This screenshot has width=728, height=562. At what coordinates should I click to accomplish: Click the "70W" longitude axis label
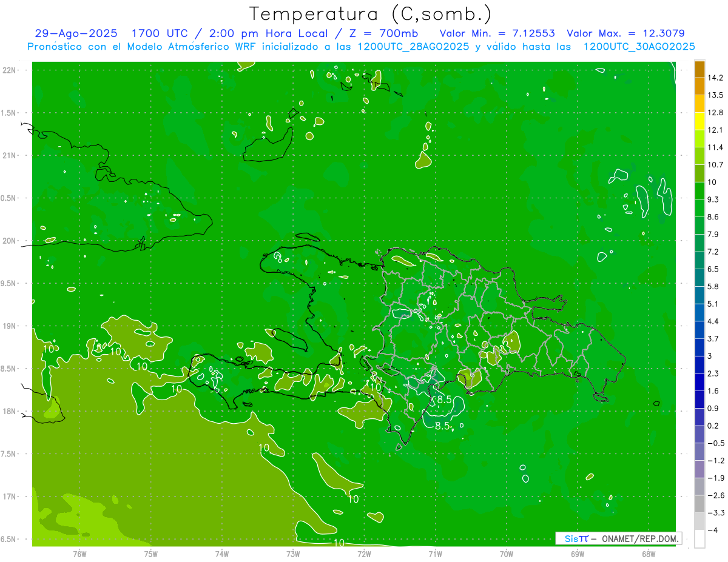point(507,554)
